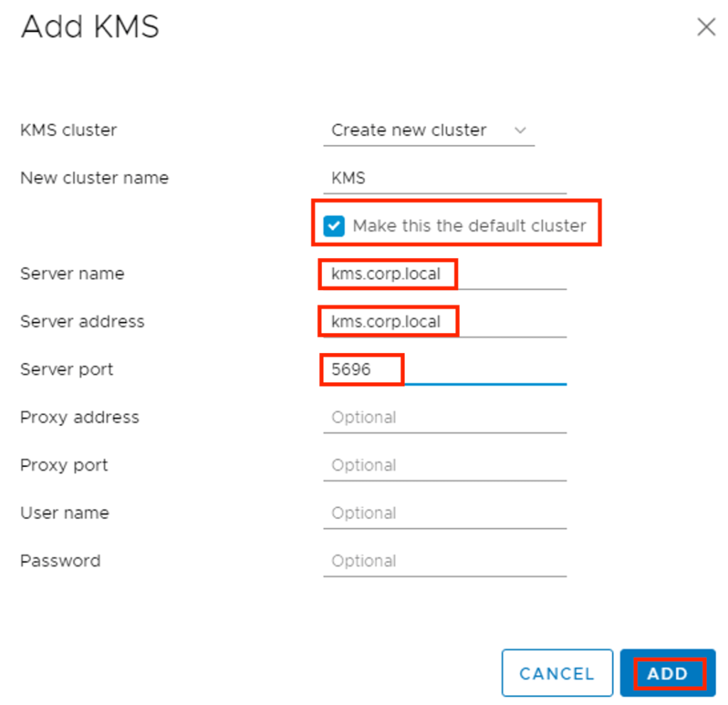This screenshot has width=728, height=705.
Task: Click the Proxy address optional field
Action: tap(444, 417)
